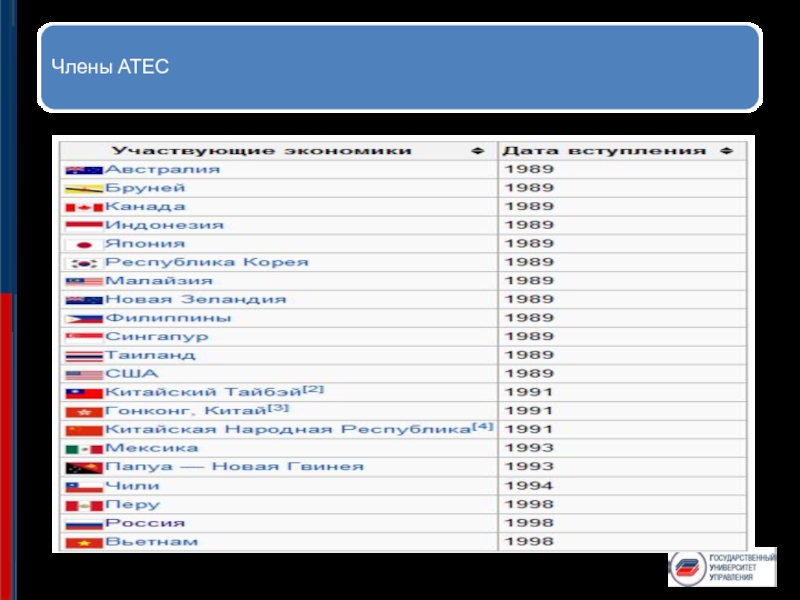Click the Philippines flag icon
This screenshot has height=600, width=800.
(84, 319)
